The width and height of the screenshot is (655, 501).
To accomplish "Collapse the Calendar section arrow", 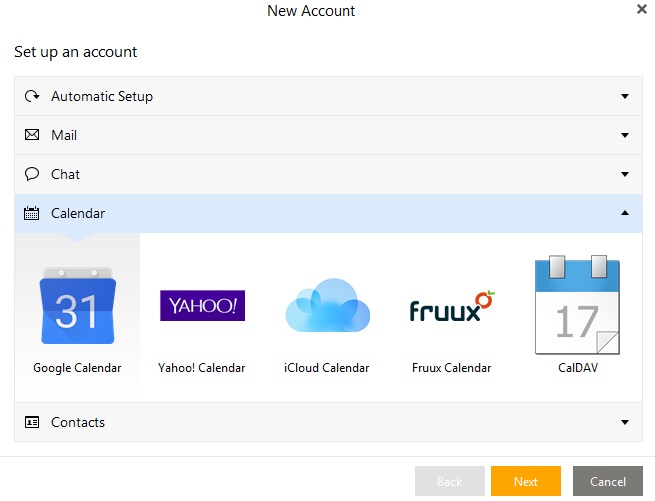I will [x=625, y=213].
